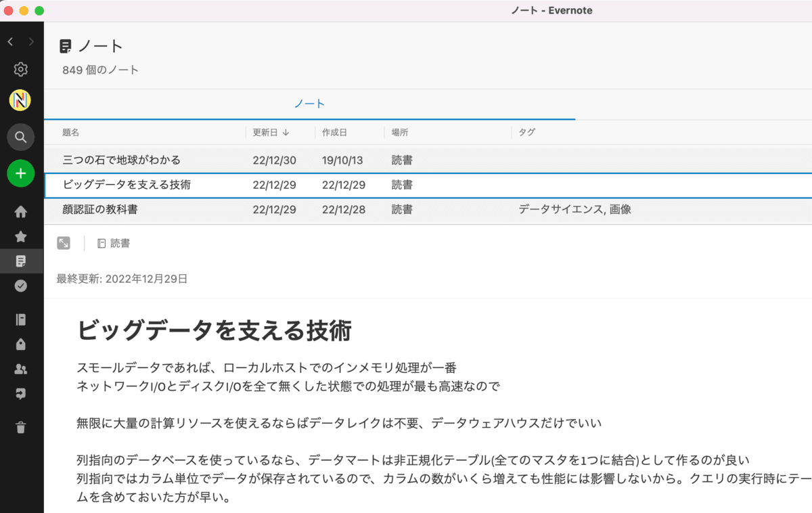Click the 849 個のノート count
The height and width of the screenshot is (513, 812).
click(101, 70)
